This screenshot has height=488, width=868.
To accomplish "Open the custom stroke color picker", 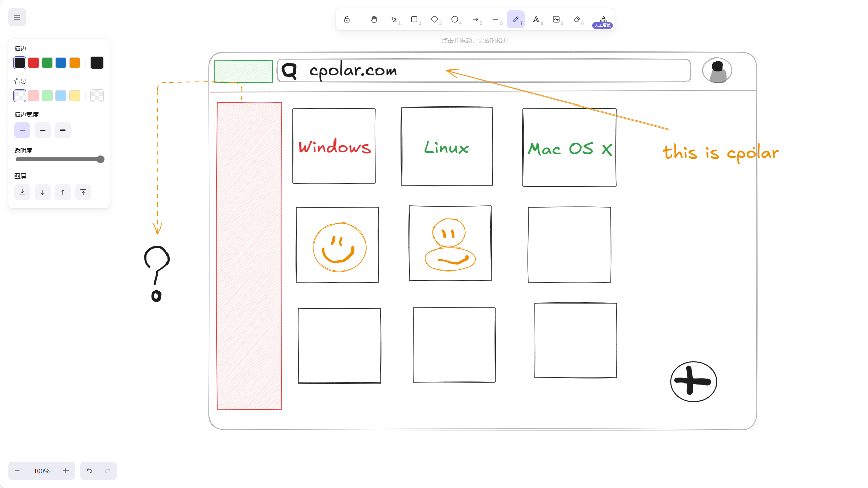I will pos(97,63).
